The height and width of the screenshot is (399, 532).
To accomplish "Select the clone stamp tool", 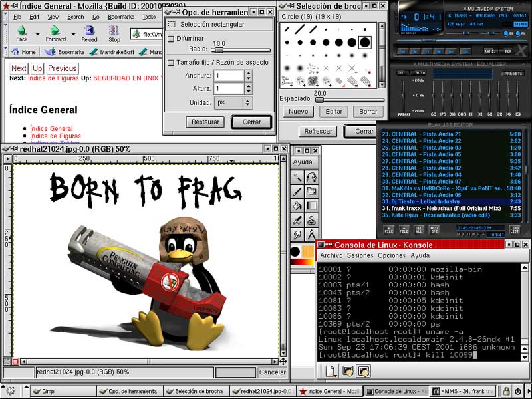I will pos(311,220).
